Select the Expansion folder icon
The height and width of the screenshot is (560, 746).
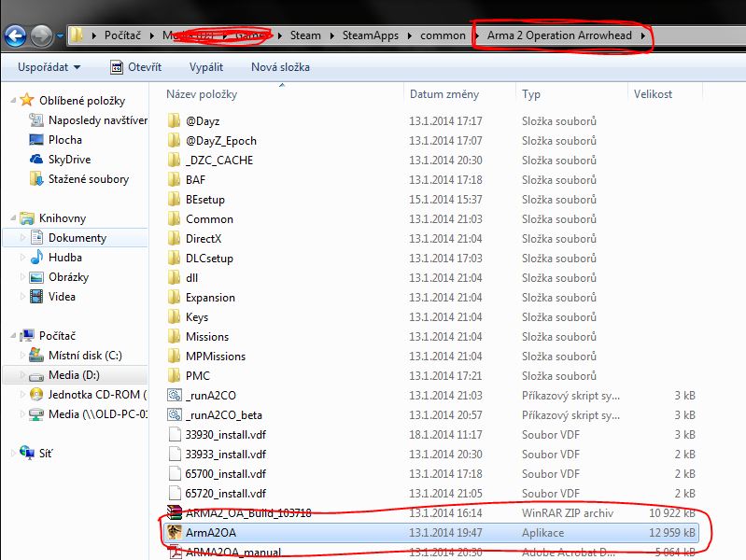click(x=175, y=297)
